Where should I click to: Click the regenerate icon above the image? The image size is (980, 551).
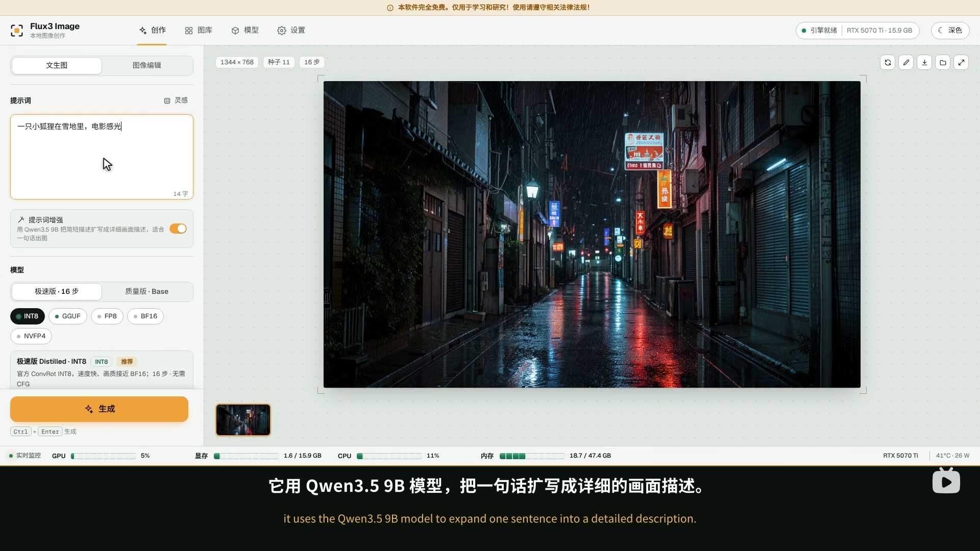tap(888, 62)
